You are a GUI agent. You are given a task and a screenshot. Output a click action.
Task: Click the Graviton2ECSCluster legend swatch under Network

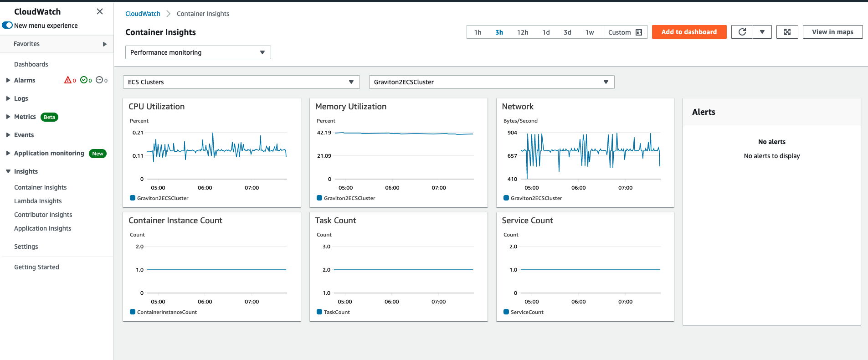[506, 198]
